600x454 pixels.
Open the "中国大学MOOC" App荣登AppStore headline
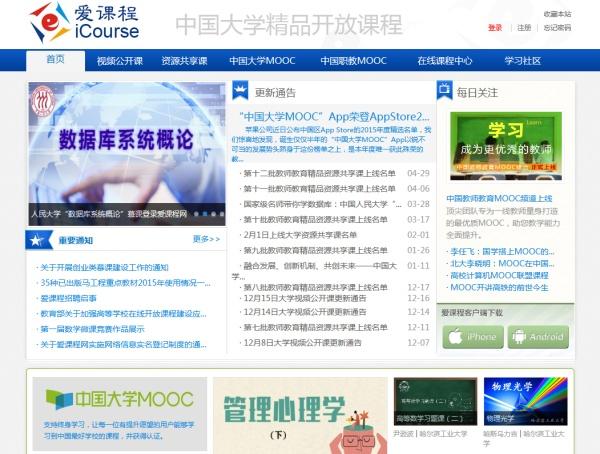point(334,116)
